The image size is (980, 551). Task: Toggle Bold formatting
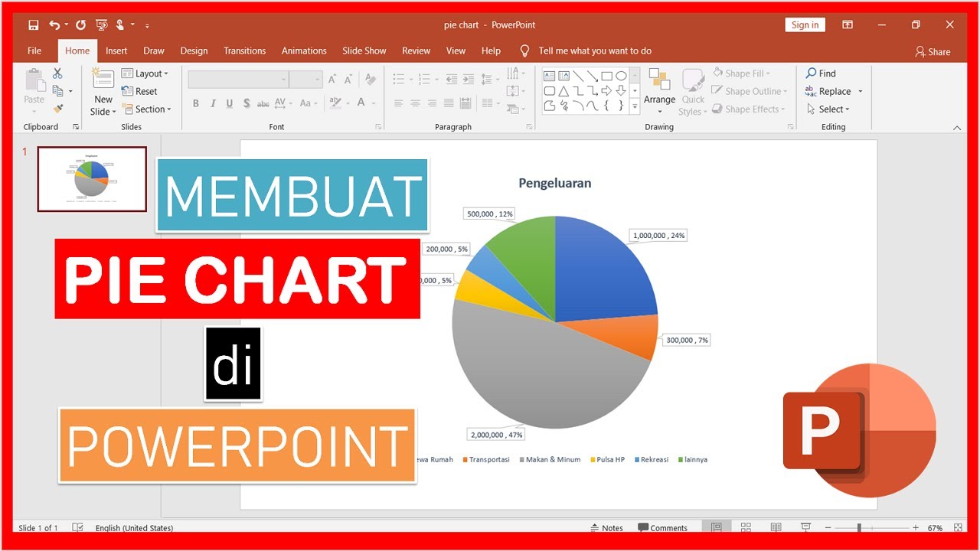196,103
